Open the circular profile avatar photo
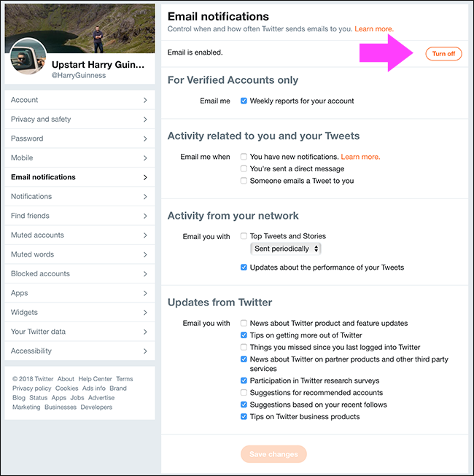 [x=28, y=56]
